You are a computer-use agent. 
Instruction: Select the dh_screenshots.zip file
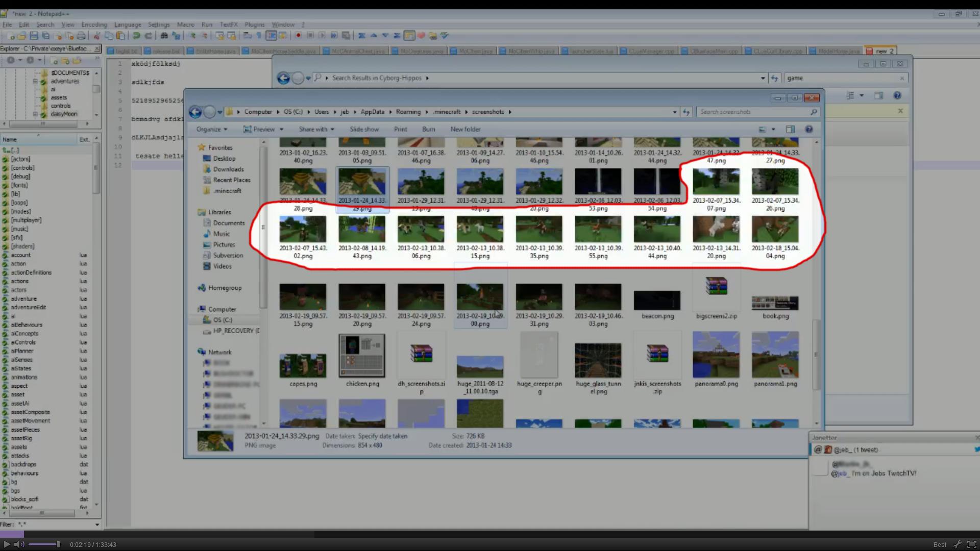click(x=421, y=354)
